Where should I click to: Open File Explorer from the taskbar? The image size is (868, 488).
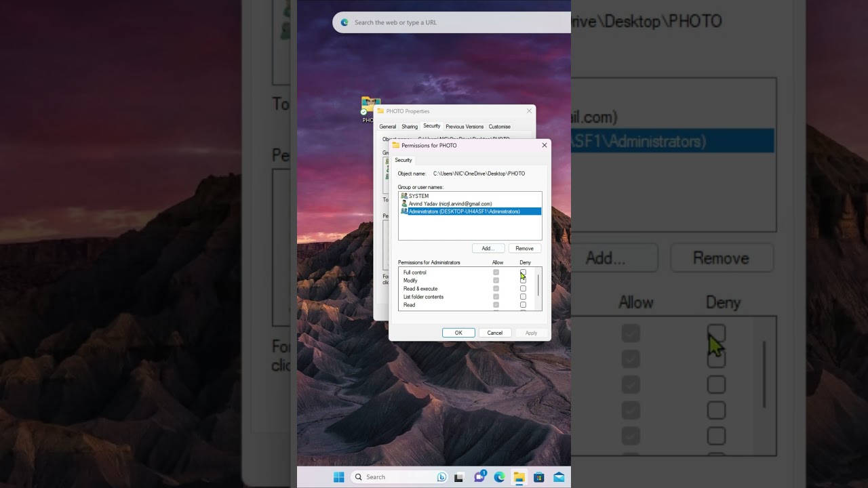pyautogui.click(x=519, y=477)
